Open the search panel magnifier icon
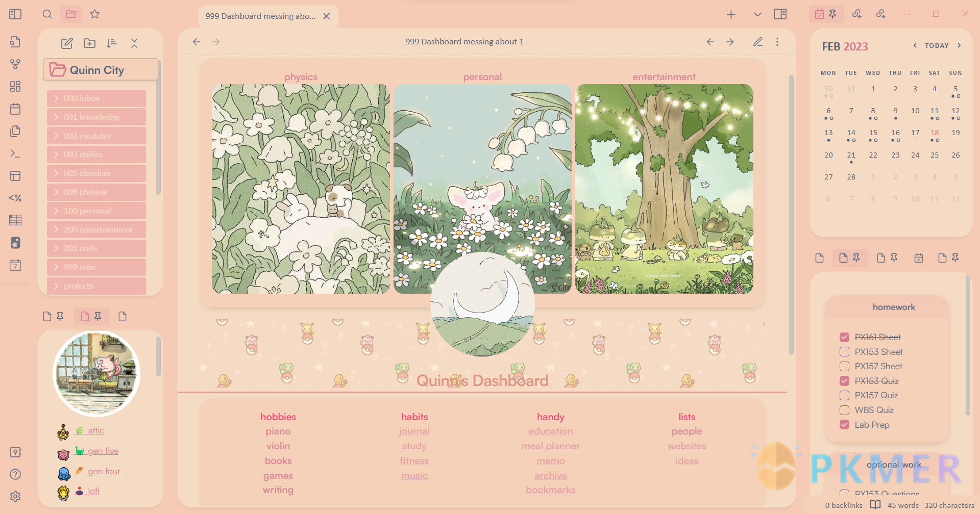Image resolution: width=980 pixels, height=514 pixels. click(47, 14)
